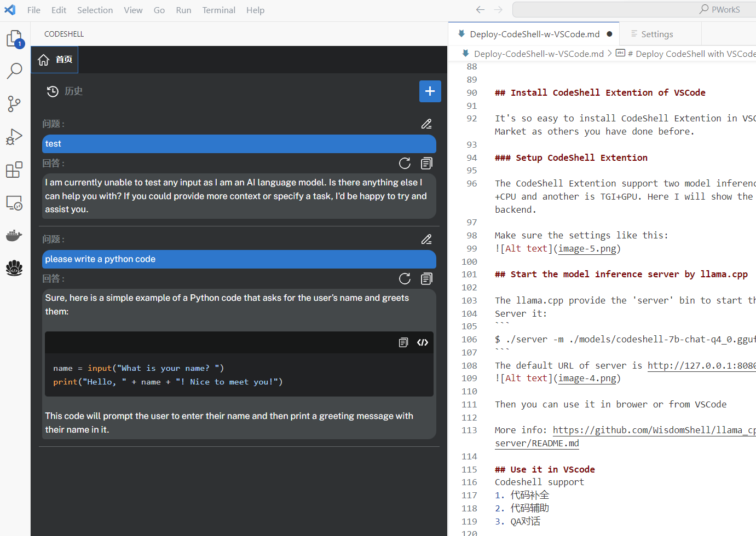This screenshot has height=536, width=756.
Task: Open the Search view in activity bar
Action: 15,71
